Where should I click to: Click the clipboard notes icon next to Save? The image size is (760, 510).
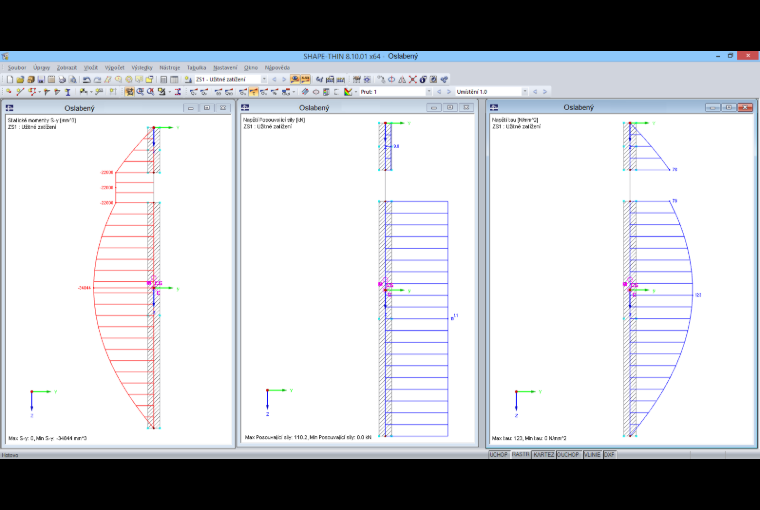51,79
